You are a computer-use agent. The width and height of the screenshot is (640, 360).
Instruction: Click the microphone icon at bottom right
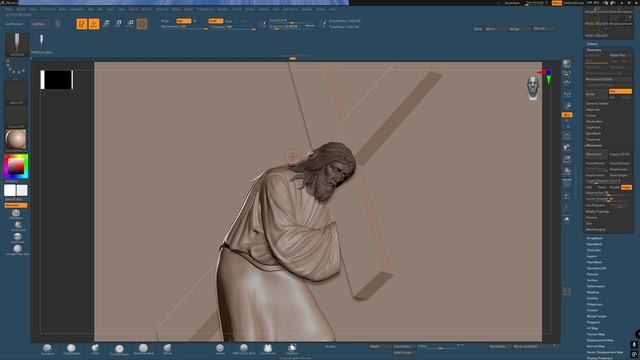634,345
